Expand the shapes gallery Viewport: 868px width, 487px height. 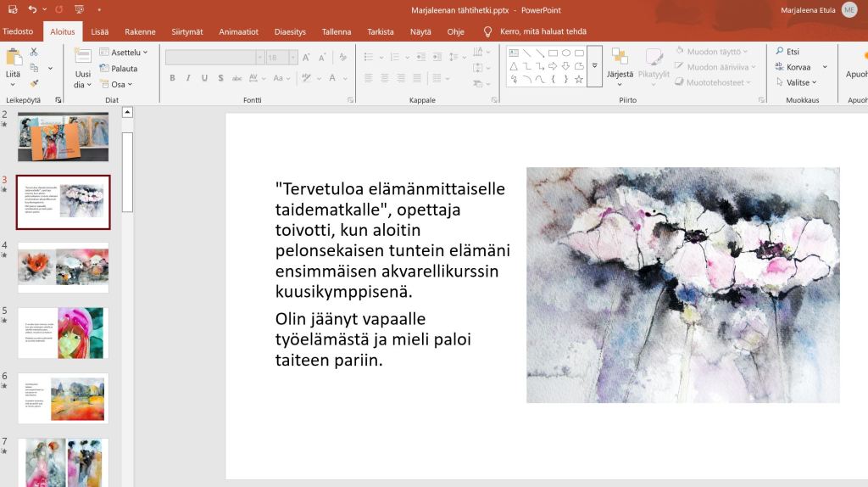594,66
